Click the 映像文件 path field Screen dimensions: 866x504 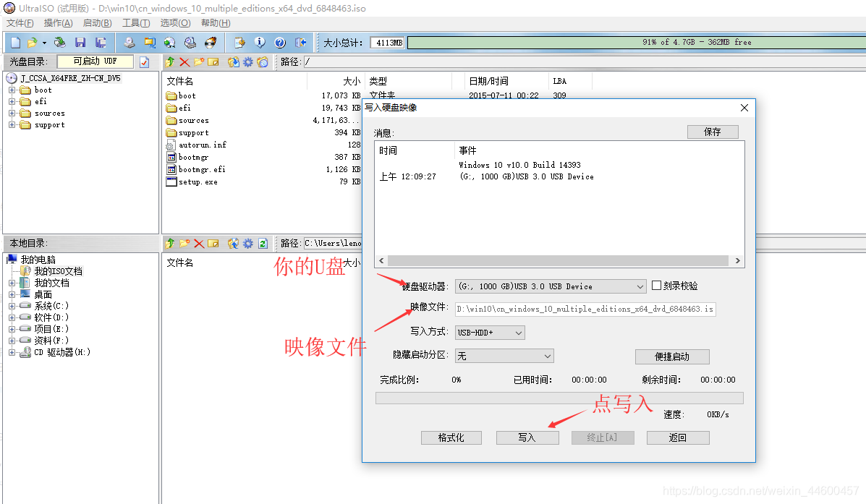click(585, 309)
